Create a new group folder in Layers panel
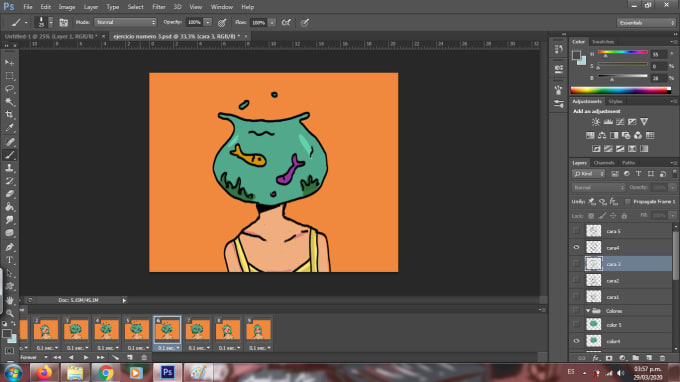The width and height of the screenshot is (680, 382). (636, 358)
